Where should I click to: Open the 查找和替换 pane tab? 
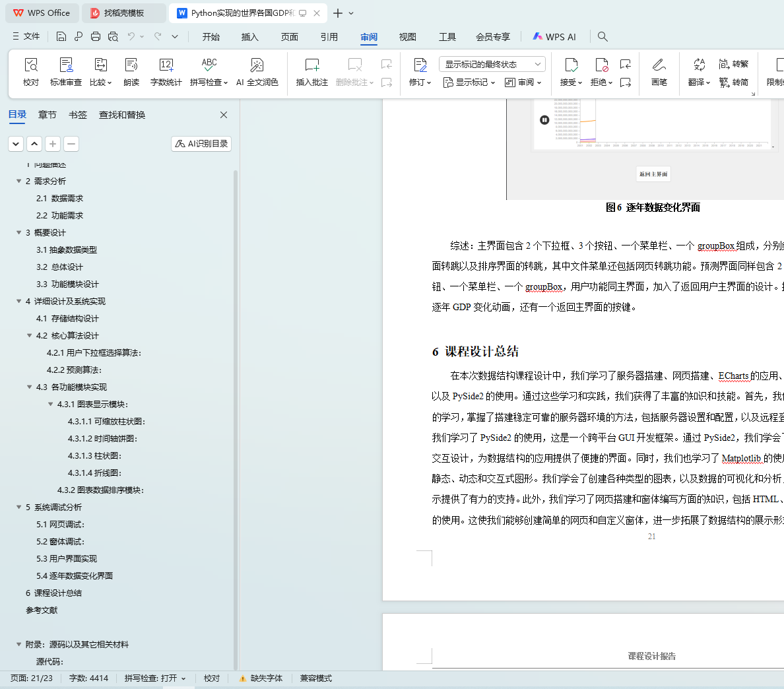(122, 115)
